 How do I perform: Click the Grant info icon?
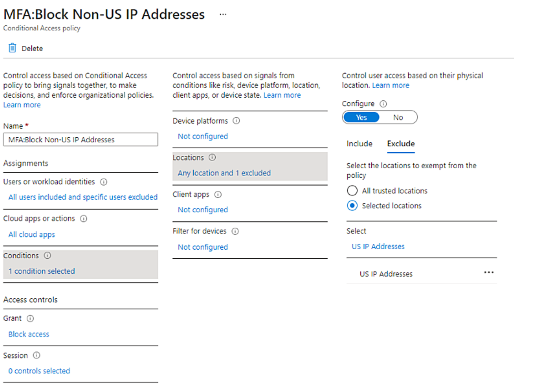click(x=30, y=318)
